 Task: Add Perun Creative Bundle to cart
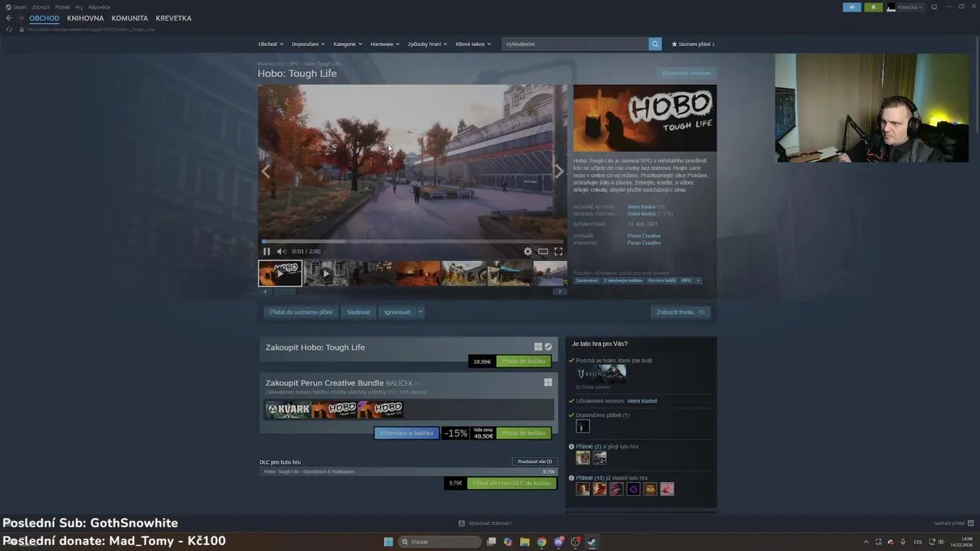click(524, 433)
